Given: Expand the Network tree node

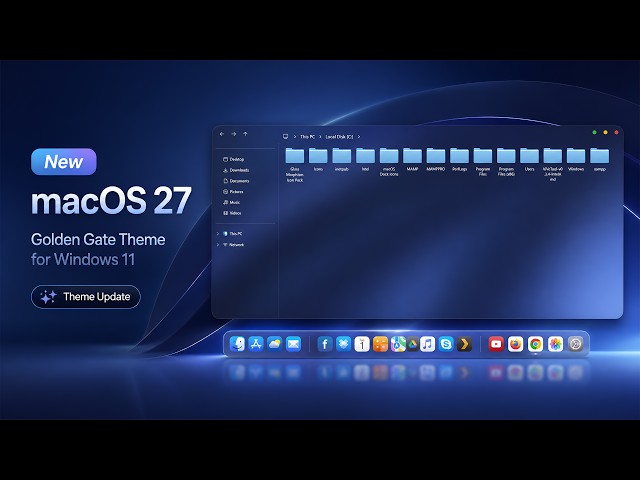Looking at the screenshot, I should click(218, 245).
